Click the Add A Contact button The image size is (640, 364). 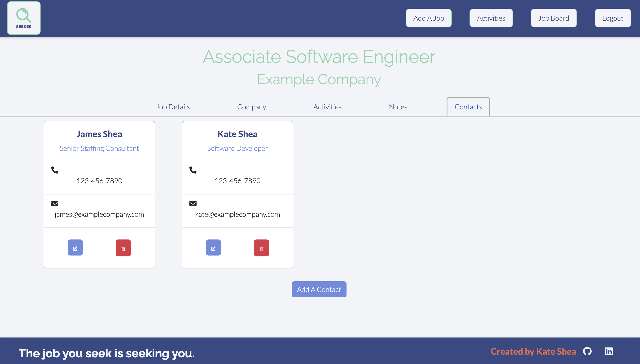pyautogui.click(x=319, y=289)
